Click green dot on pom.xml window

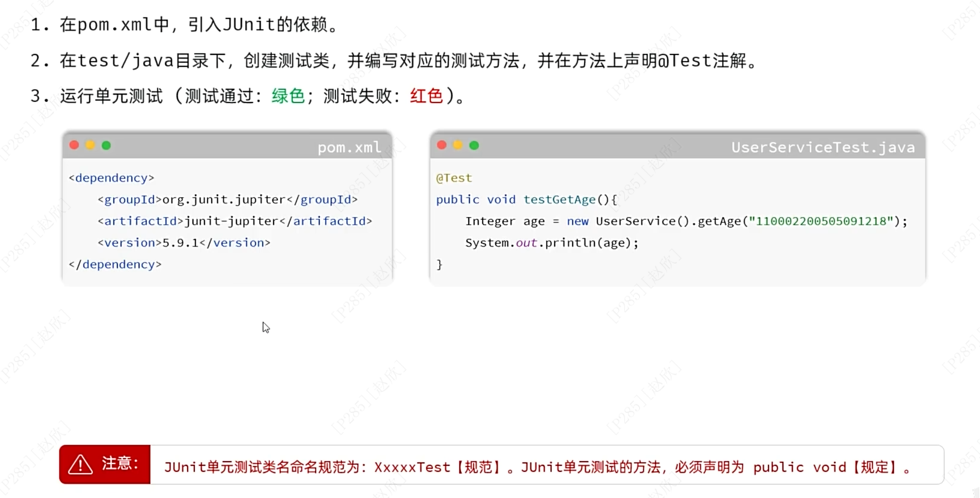106,145
